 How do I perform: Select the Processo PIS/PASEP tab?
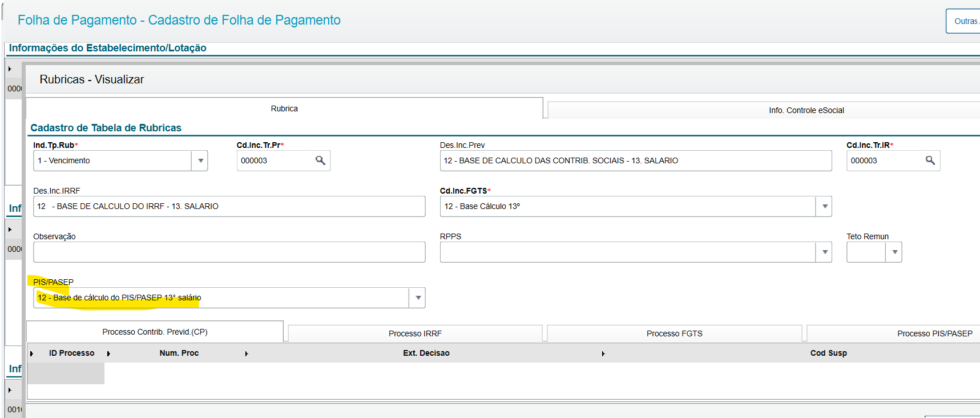934,333
